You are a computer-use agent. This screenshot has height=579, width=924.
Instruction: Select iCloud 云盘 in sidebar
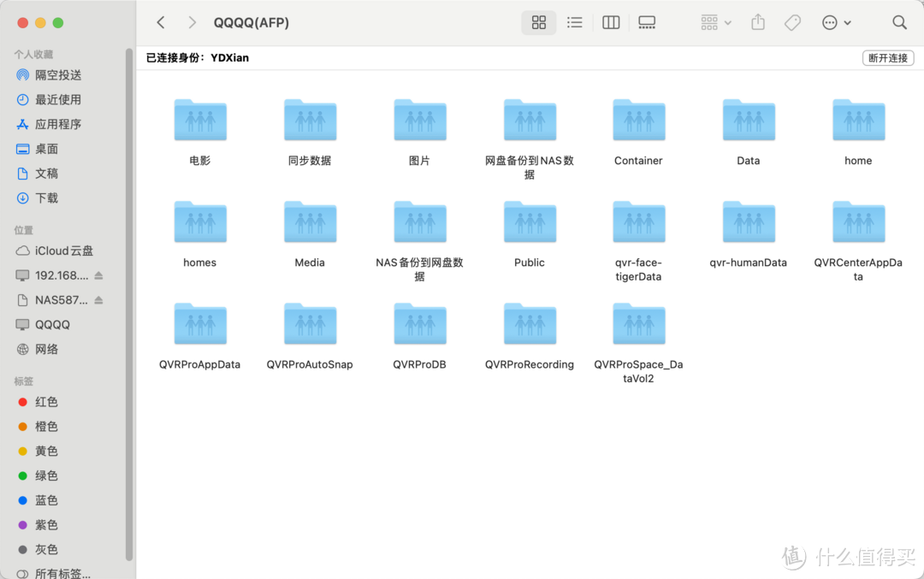63,251
